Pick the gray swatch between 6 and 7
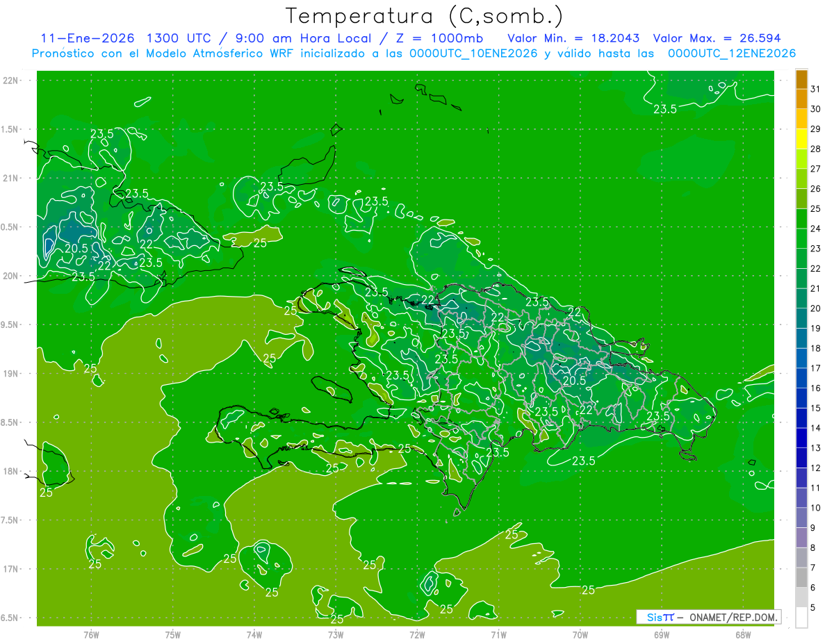The image size is (834, 644). pyautogui.click(x=801, y=578)
